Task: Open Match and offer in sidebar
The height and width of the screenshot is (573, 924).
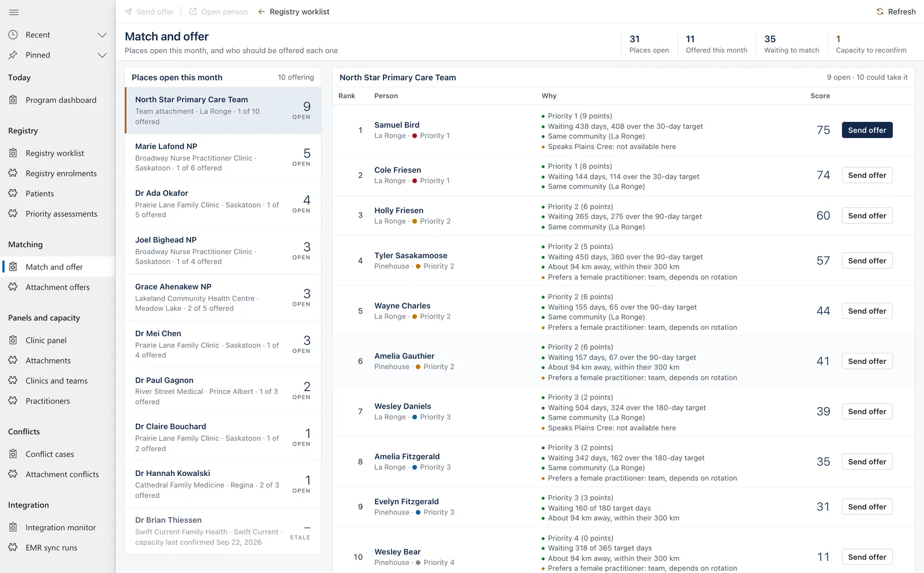Action: coord(58,267)
